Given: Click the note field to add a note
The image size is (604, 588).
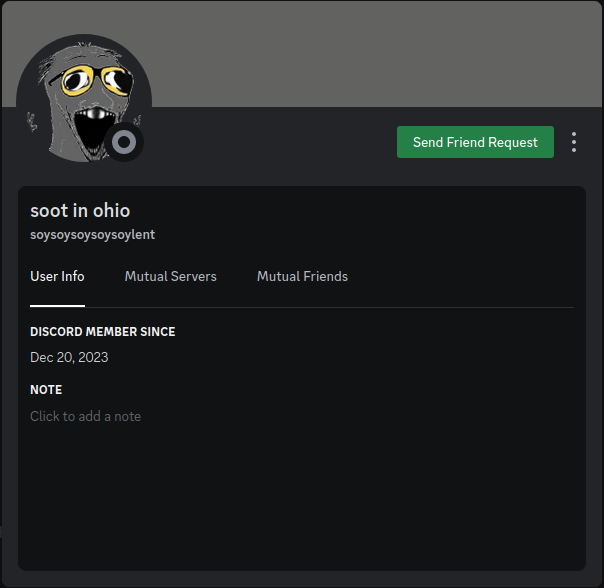Looking at the screenshot, I should tap(86, 416).
